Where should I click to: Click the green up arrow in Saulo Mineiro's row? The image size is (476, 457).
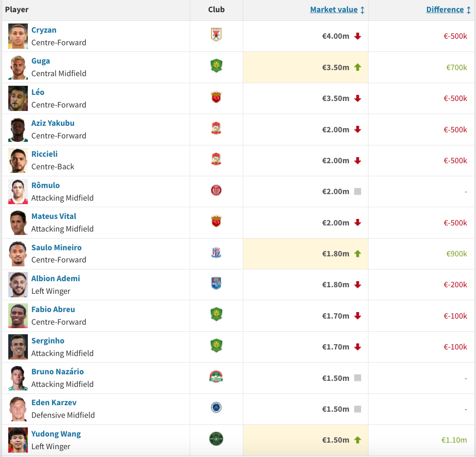(358, 254)
